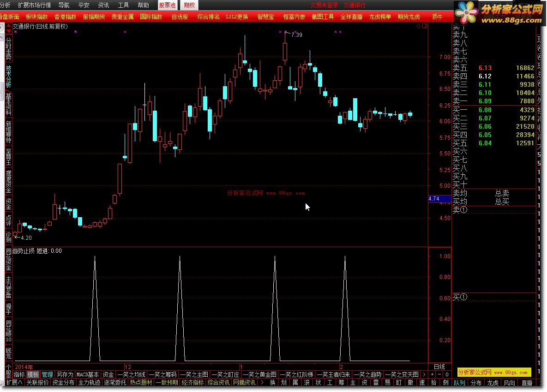Open the 导航 menu
Image resolution: width=547 pixels, height=392 pixels.
pos(64,5)
